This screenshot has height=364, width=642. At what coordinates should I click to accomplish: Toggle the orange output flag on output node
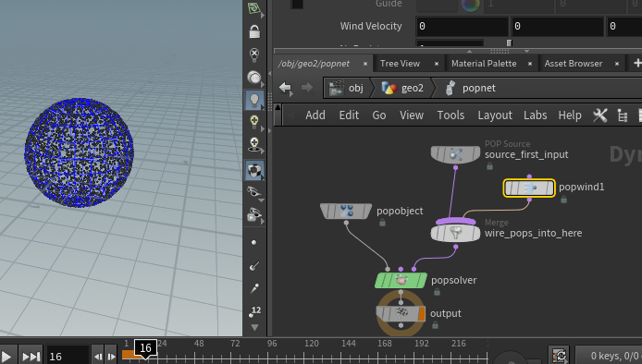422,314
